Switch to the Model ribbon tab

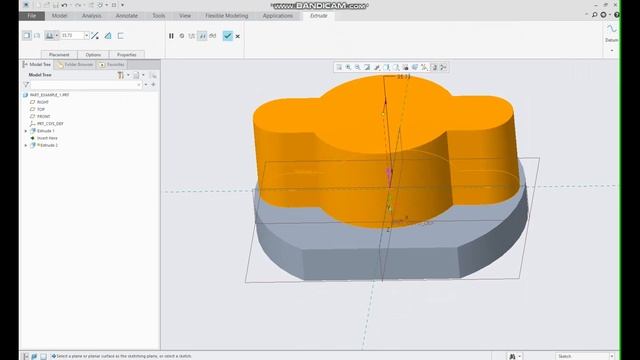coord(59,16)
